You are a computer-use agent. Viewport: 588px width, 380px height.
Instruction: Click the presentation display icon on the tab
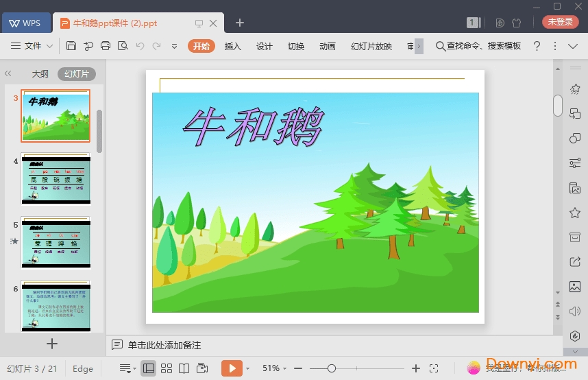click(199, 23)
